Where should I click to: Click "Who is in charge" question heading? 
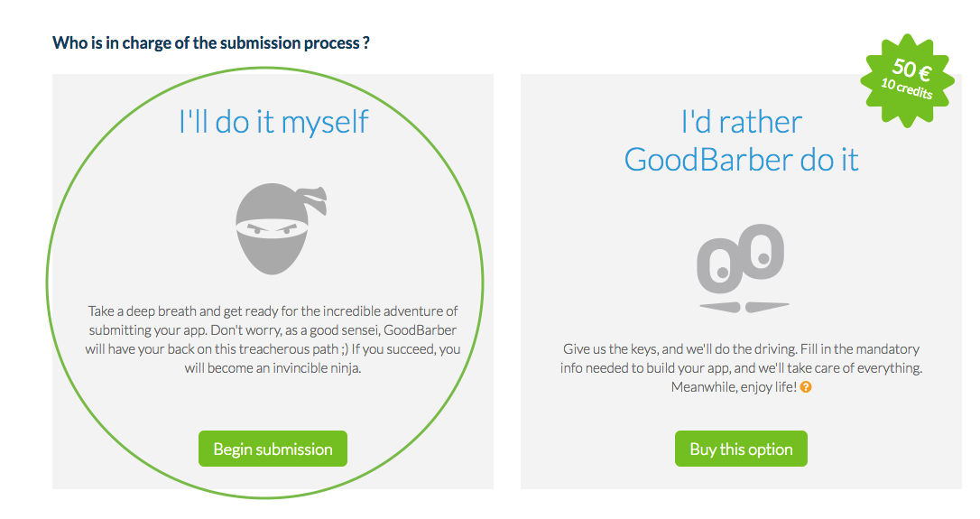pos(211,43)
